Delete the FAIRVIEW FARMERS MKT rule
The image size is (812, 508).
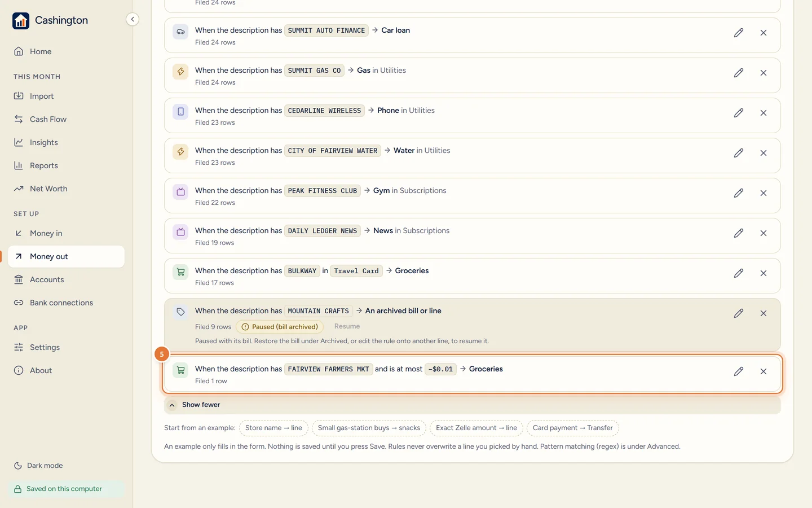764,371
